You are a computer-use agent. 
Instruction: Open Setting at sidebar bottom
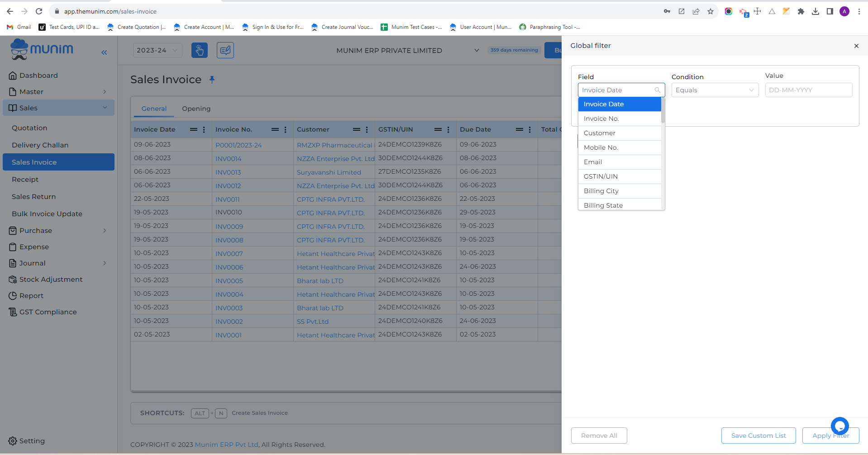(27, 441)
